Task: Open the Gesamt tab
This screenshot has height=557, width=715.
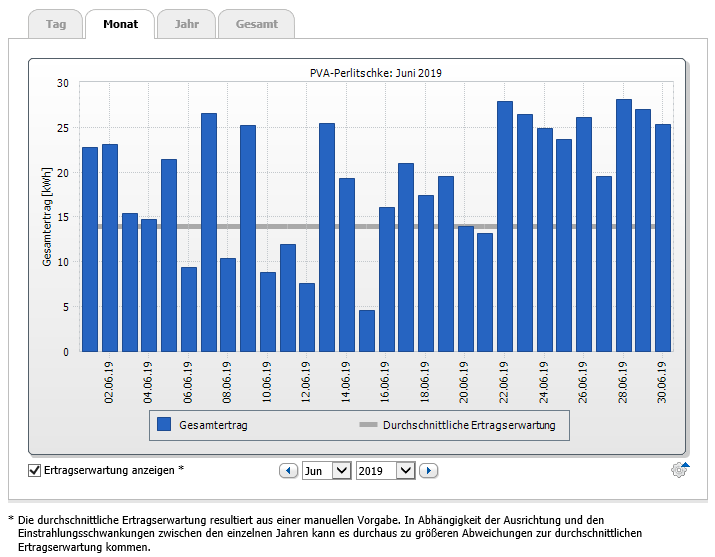Action: point(257,24)
